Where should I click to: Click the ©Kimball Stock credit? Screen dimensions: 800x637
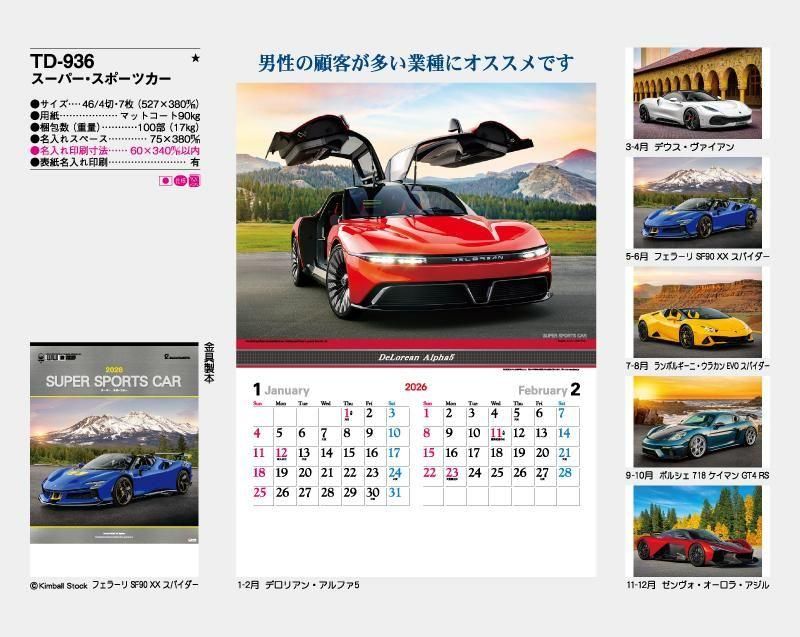[x=59, y=586]
